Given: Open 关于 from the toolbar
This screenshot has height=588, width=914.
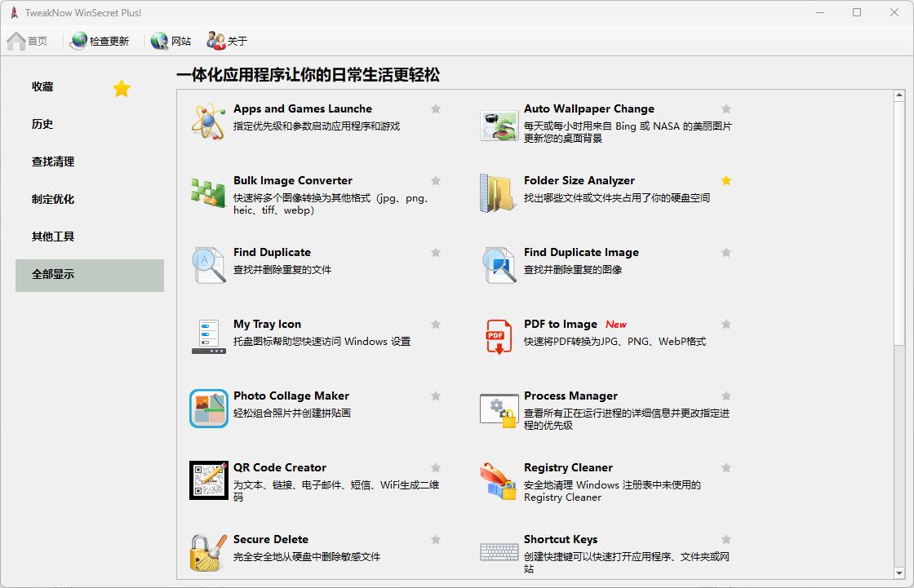Looking at the screenshot, I should (228, 42).
